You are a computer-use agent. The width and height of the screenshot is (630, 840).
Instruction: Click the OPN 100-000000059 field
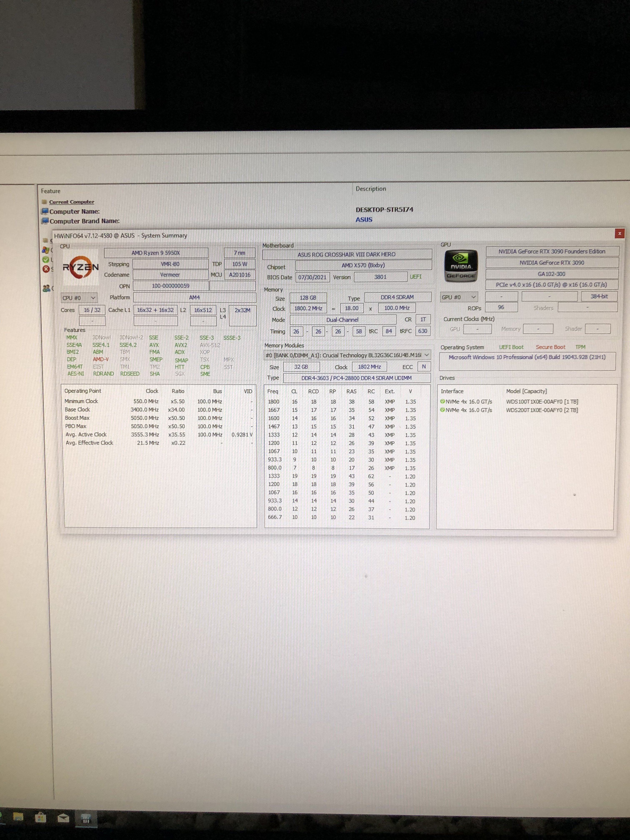click(x=170, y=286)
